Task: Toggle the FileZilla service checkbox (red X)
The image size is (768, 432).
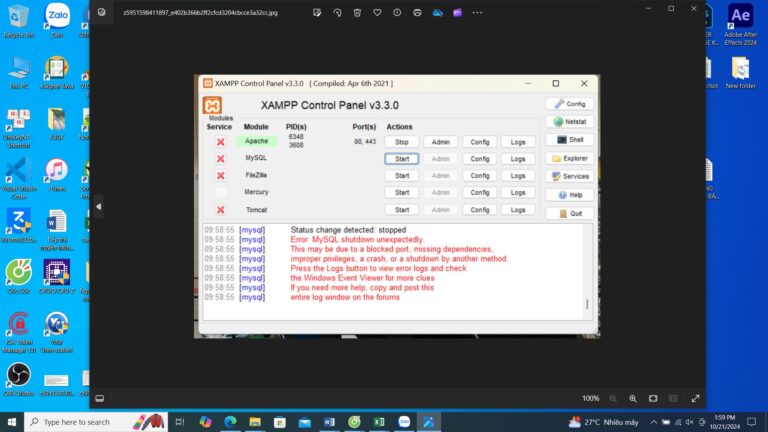Action: [x=220, y=175]
